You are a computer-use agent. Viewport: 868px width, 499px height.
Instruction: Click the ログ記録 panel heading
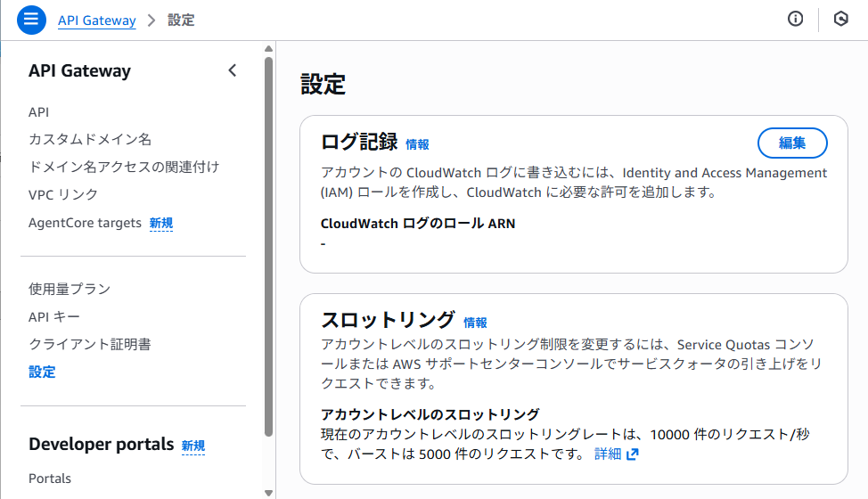click(359, 143)
